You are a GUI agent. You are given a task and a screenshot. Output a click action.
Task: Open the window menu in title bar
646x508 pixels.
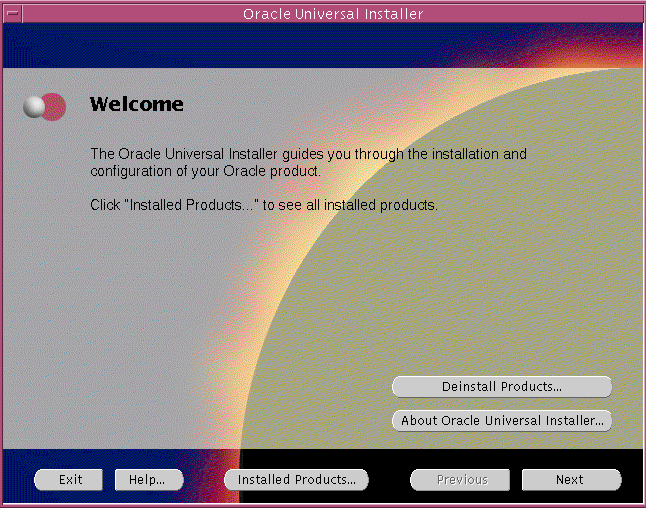click(12, 13)
